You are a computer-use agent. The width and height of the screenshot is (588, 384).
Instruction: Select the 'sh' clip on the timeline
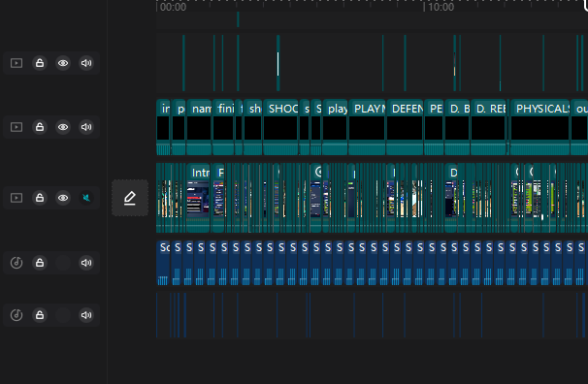click(x=252, y=127)
